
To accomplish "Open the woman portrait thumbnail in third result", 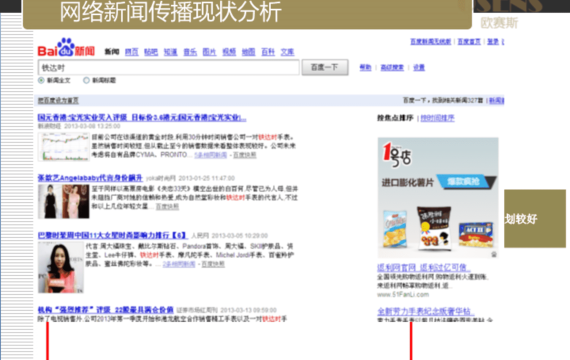I will 61,268.
